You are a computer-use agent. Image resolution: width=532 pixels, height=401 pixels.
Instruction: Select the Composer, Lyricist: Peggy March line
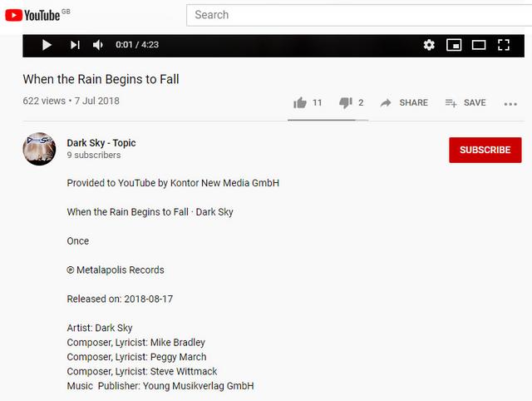click(136, 357)
